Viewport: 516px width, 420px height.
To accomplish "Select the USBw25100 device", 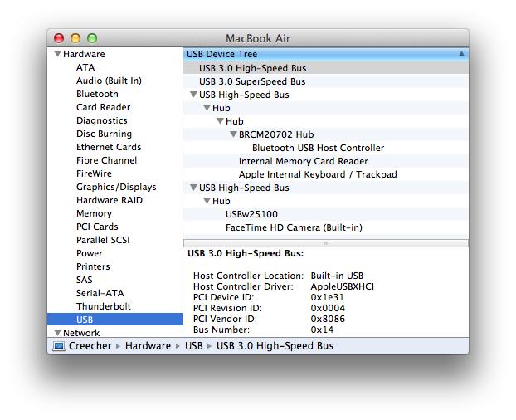I will click(251, 214).
